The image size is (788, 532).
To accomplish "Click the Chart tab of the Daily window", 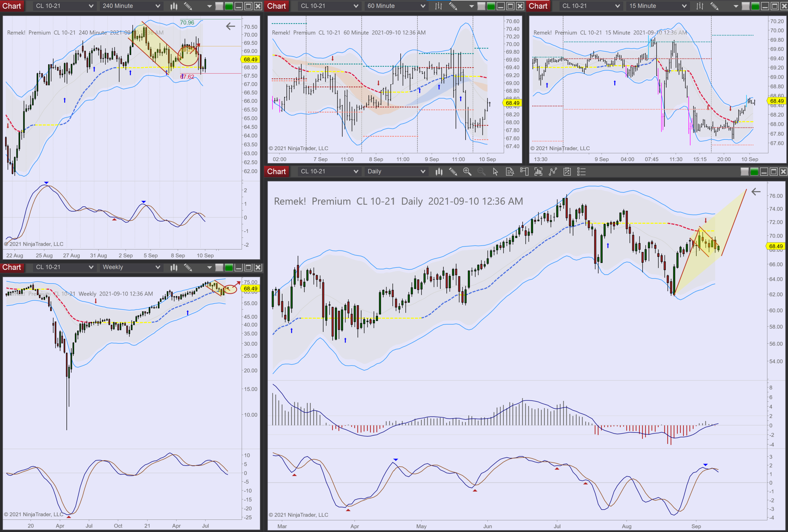I will coord(276,171).
